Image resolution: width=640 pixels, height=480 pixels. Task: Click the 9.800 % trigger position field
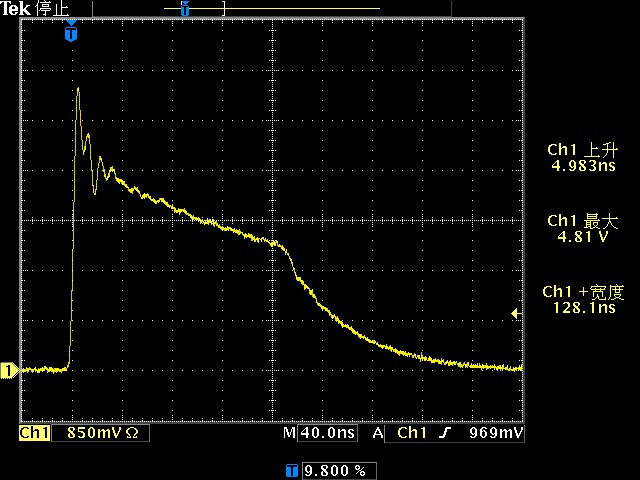point(333,469)
